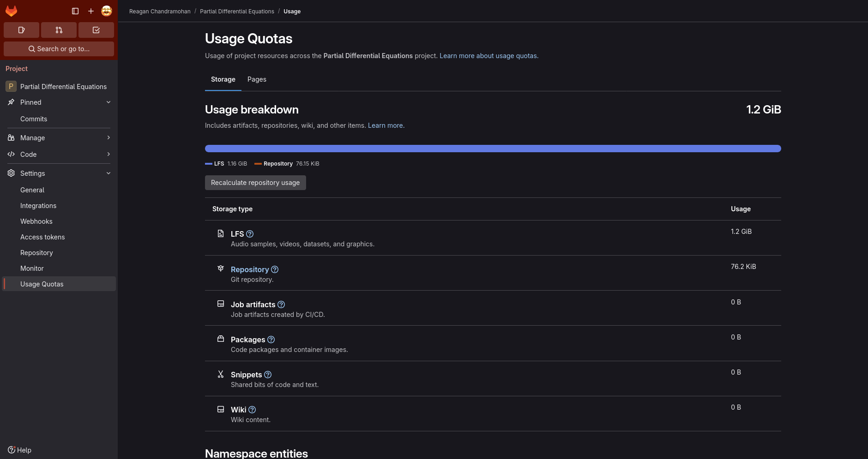Toggle the sidebar collapse icon

coord(75,11)
